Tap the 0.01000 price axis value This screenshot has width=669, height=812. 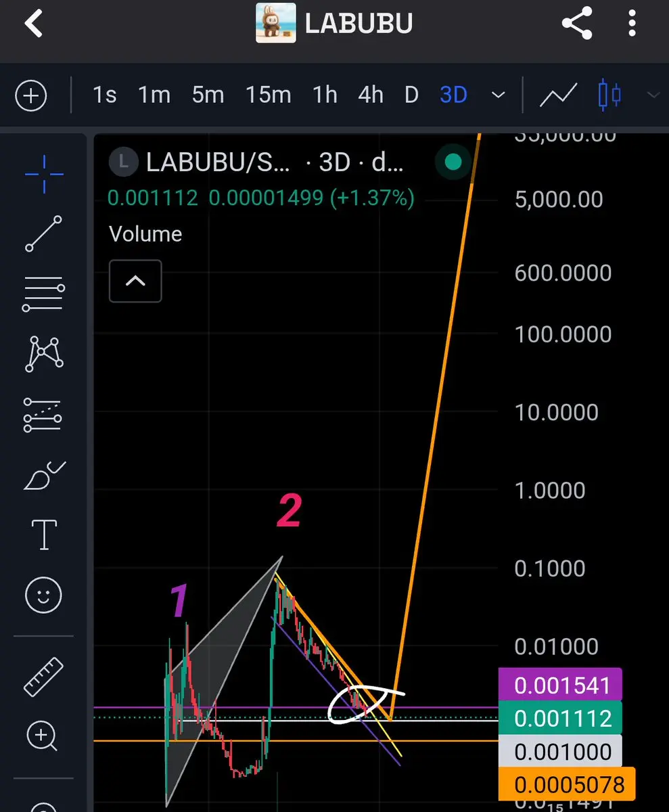557,647
